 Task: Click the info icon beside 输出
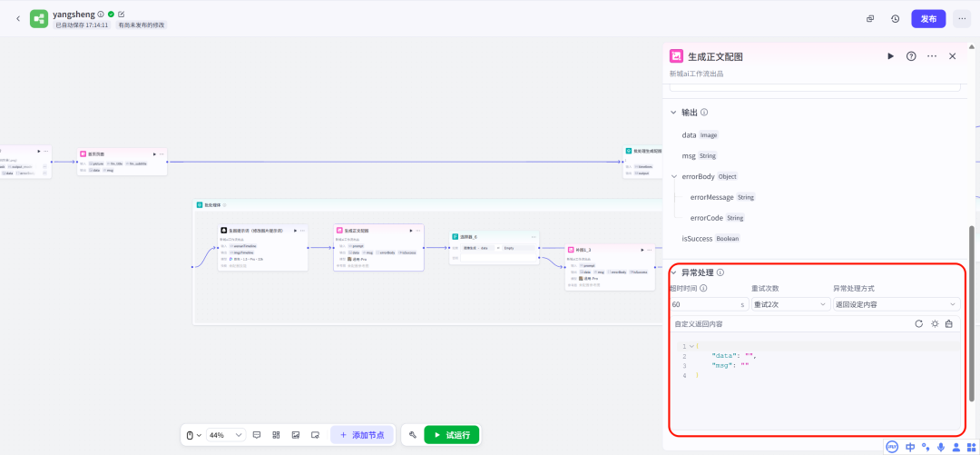[x=704, y=113]
